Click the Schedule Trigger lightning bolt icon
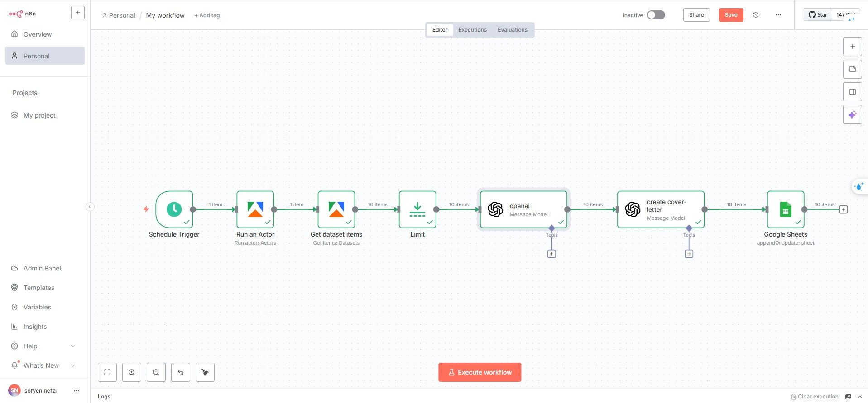Screen dimensions: 868x403 [x=146, y=209]
